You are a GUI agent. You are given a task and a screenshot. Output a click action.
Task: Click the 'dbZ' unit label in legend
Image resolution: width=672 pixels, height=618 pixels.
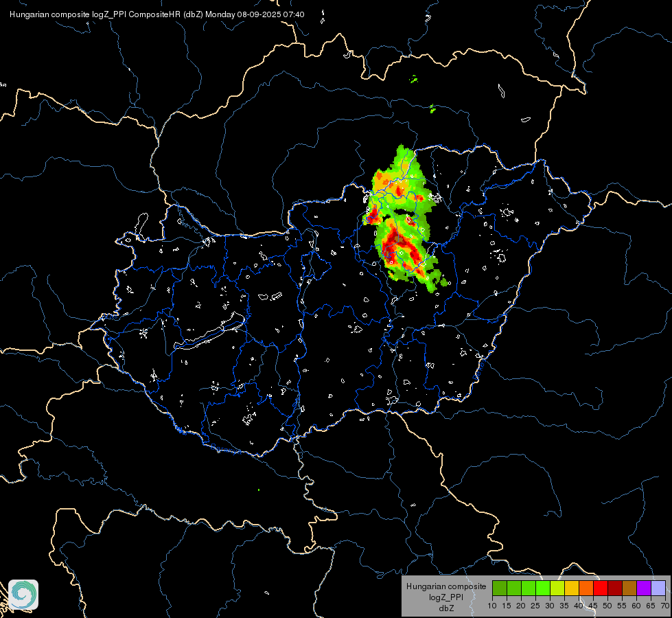(x=446, y=608)
